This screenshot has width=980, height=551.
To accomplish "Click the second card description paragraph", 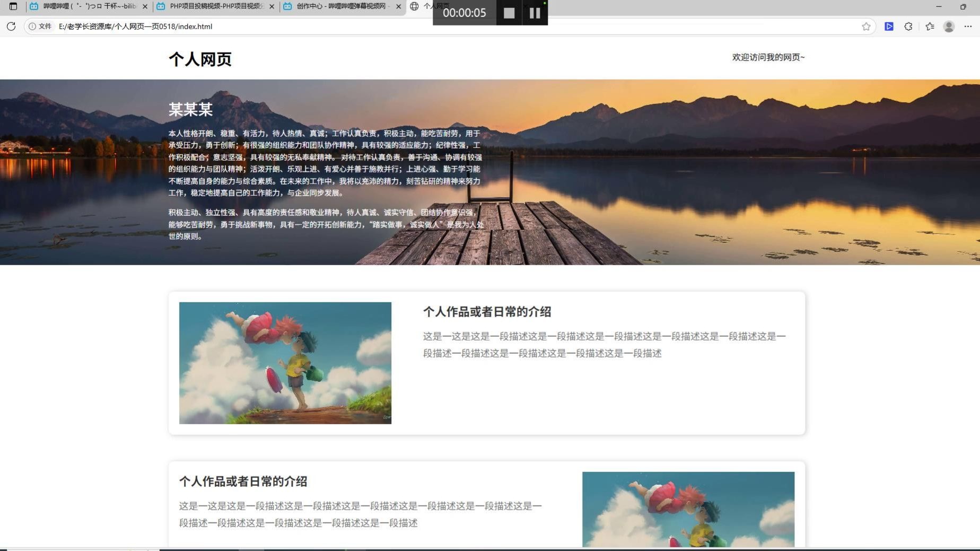I will pos(361,514).
